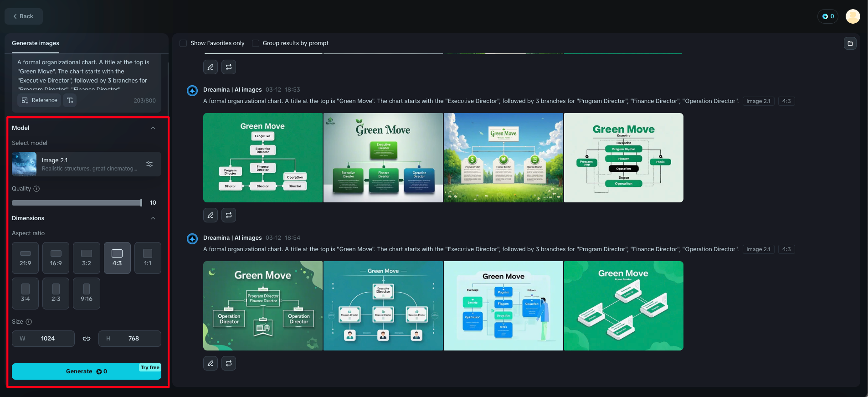Open first 18:54 image with Operation Director boxes
This screenshot has width=868, height=397.
point(263,306)
